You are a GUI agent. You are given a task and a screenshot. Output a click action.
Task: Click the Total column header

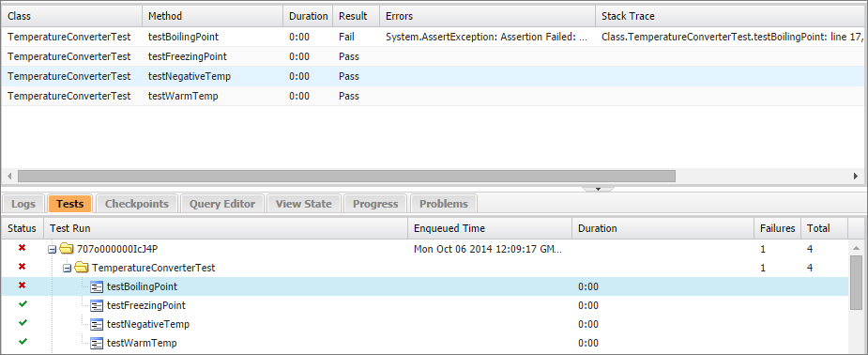824,228
